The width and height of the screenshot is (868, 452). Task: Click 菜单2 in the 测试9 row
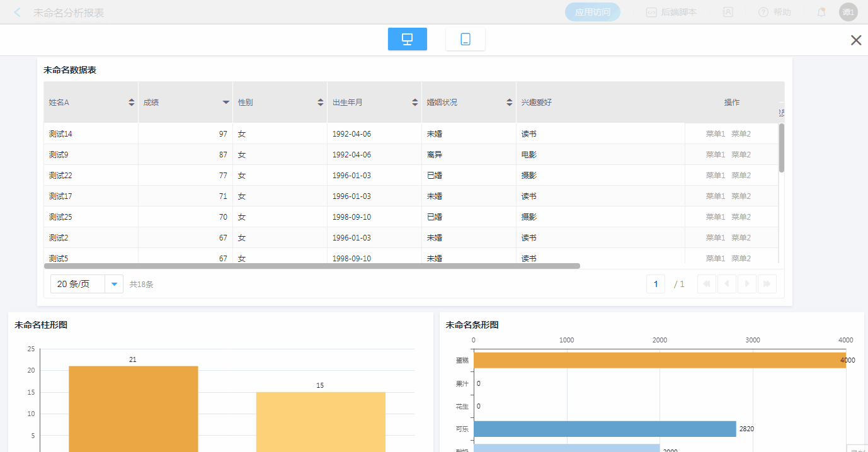741,154
